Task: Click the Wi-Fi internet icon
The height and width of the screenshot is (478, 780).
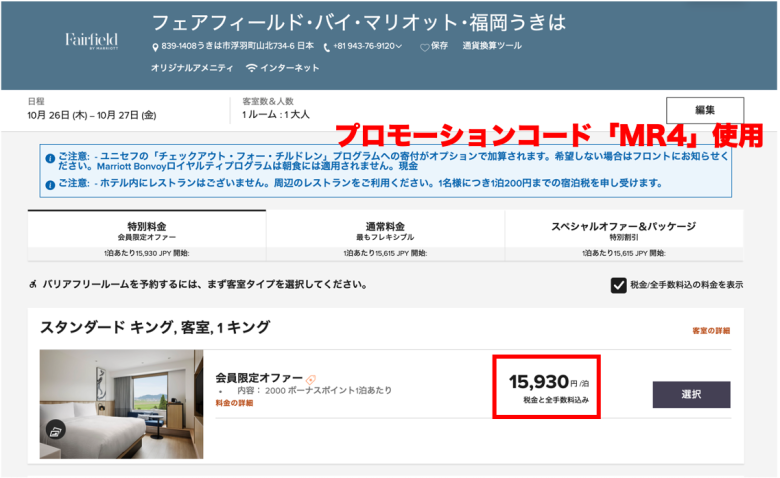Action: [x=252, y=68]
